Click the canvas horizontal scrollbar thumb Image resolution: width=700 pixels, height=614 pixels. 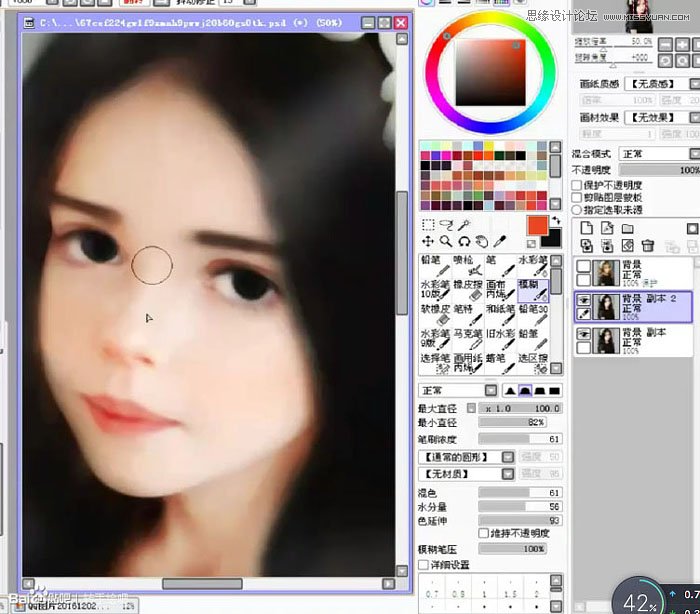(202, 584)
